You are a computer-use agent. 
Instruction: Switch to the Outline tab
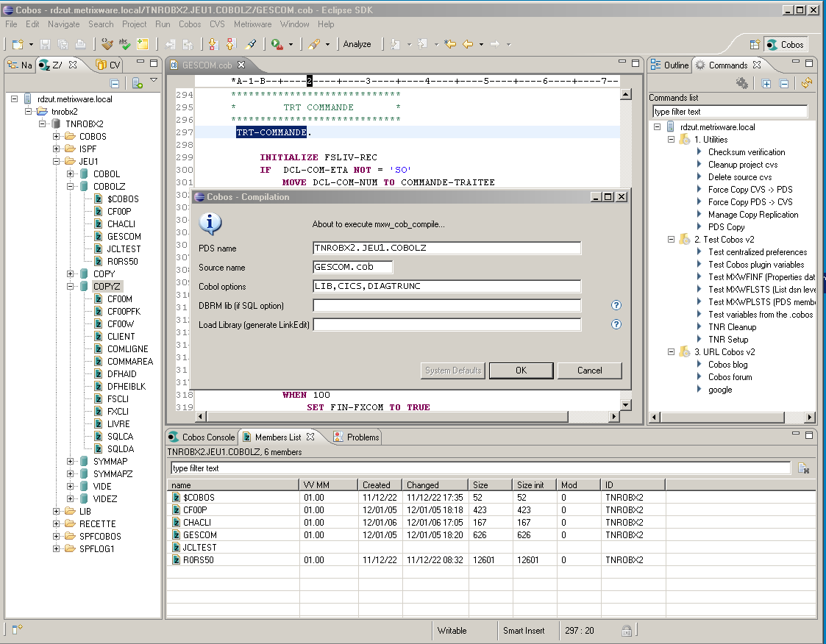669,65
